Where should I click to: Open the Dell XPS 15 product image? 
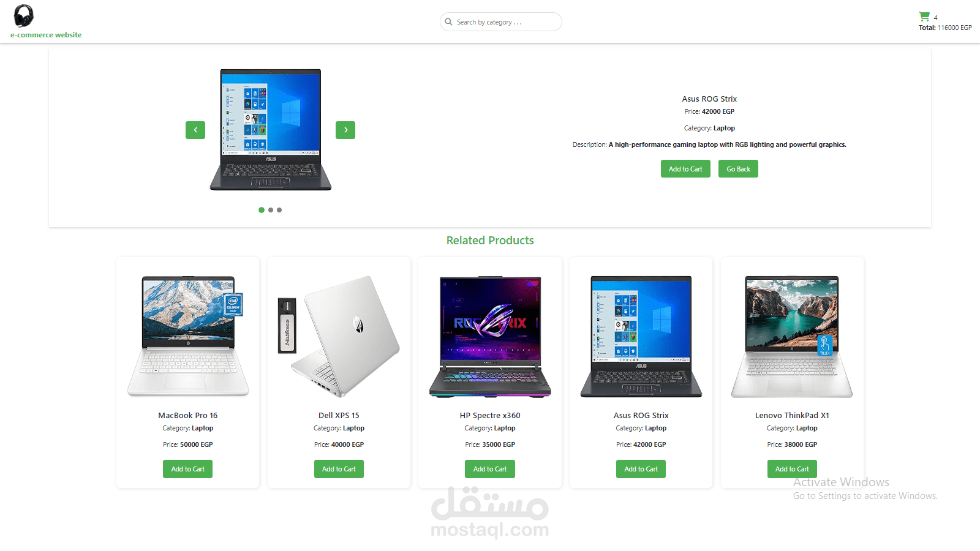click(x=339, y=336)
